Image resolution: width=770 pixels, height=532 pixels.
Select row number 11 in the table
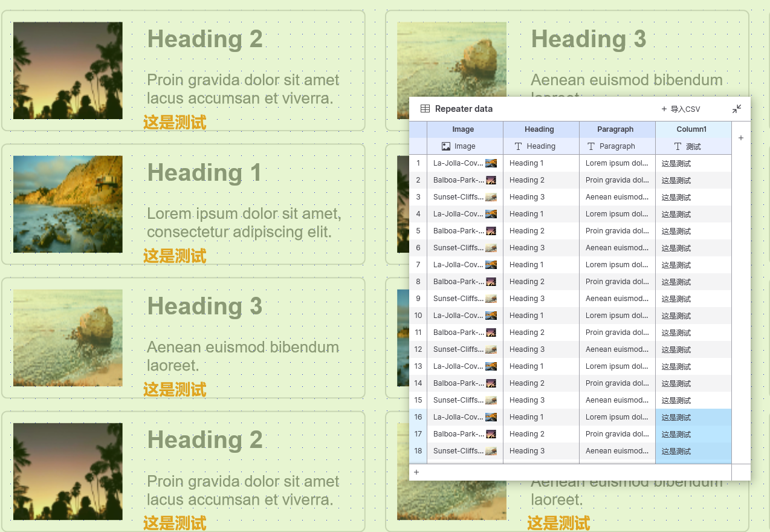click(x=418, y=332)
